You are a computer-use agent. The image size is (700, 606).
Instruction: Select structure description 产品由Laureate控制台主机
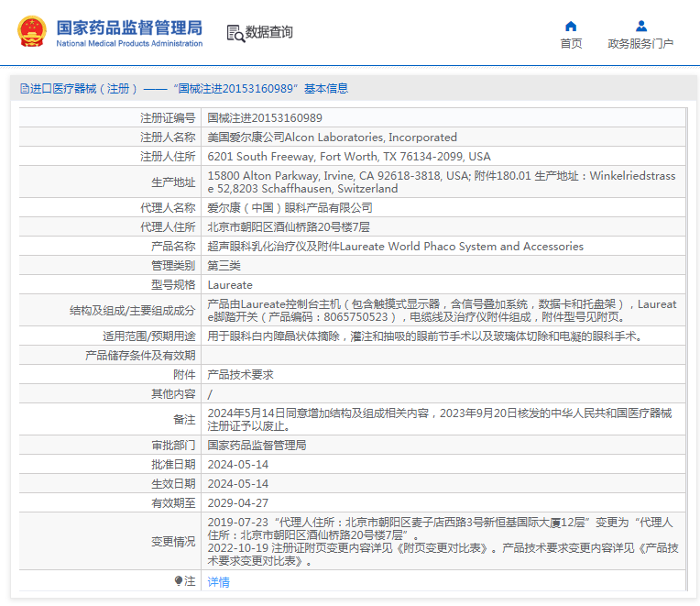coord(443,310)
